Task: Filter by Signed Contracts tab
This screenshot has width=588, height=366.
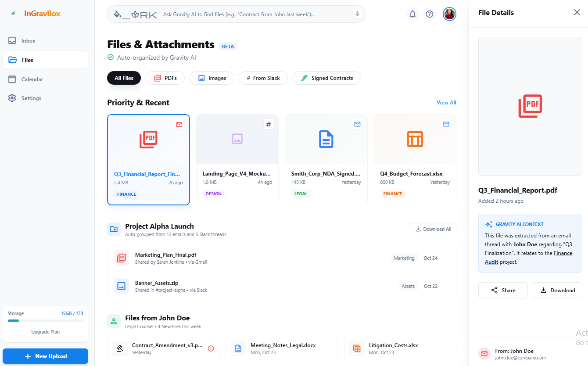Action: click(x=327, y=78)
